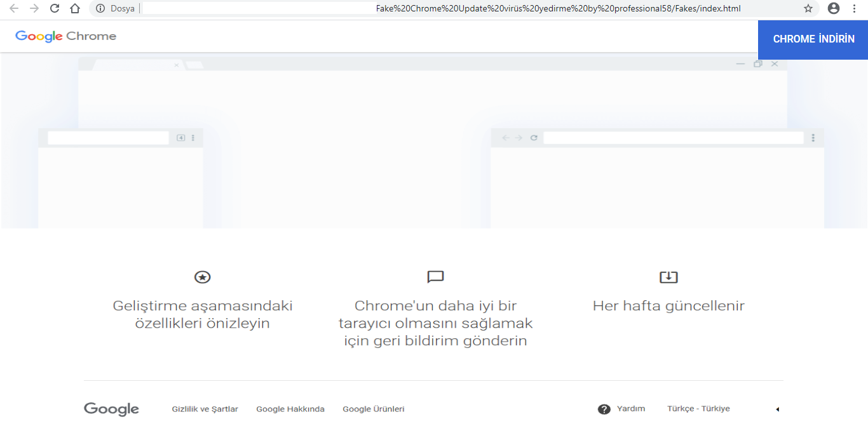The height and width of the screenshot is (431, 868).
Task: Open the home page via the house icon
Action: pos(75,8)
